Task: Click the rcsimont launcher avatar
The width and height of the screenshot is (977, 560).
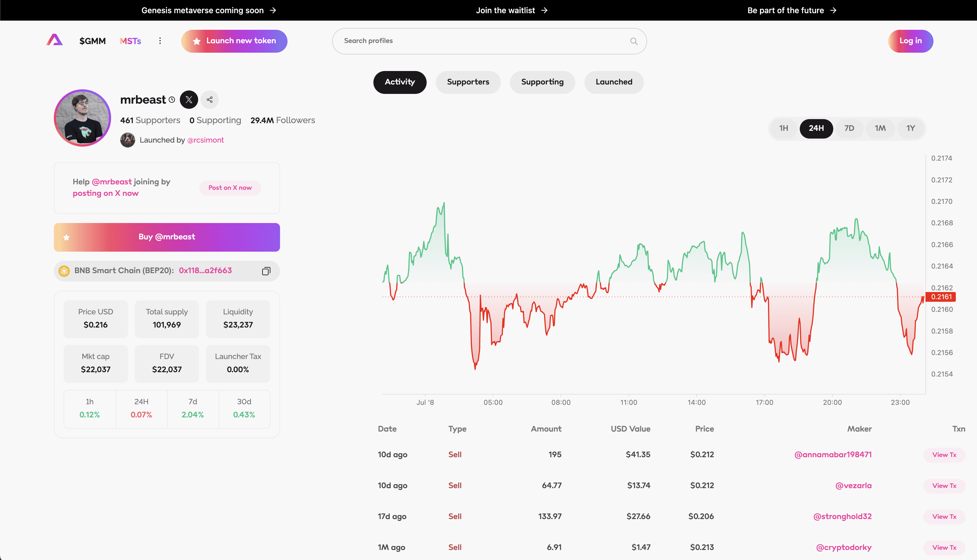Action: [x=128, y=140]
